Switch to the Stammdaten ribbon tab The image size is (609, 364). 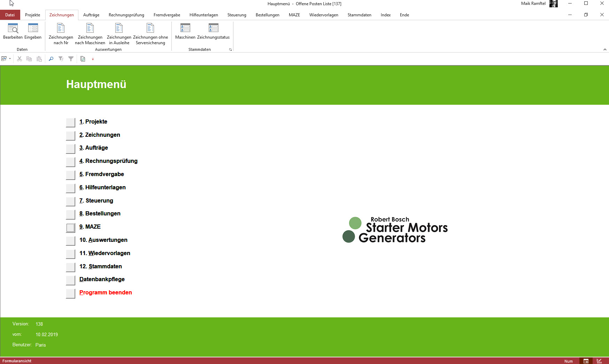360,15
